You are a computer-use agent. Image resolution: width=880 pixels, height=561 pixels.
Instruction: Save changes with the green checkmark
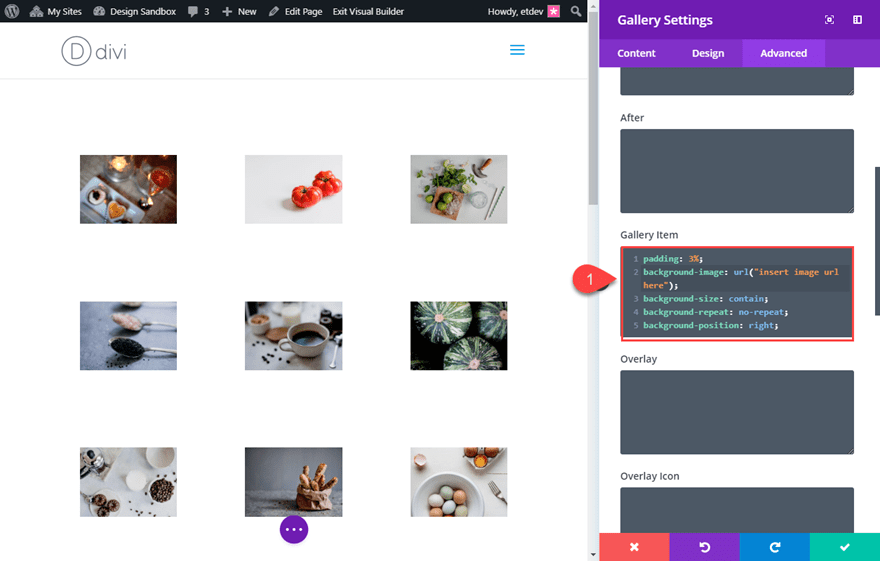coord(845,547)
